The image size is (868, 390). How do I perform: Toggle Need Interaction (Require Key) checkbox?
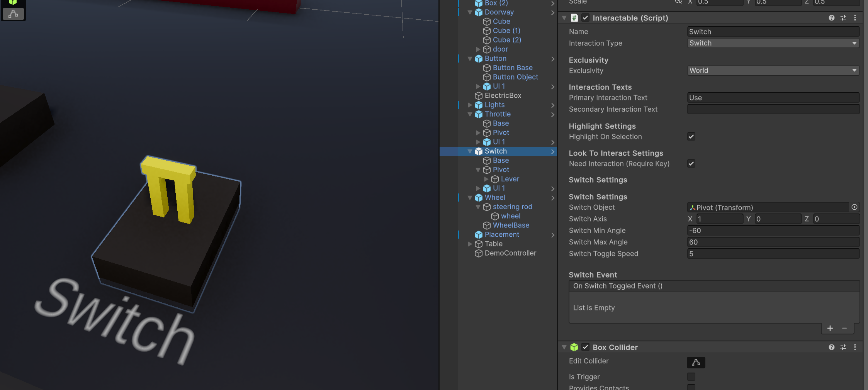691,163
